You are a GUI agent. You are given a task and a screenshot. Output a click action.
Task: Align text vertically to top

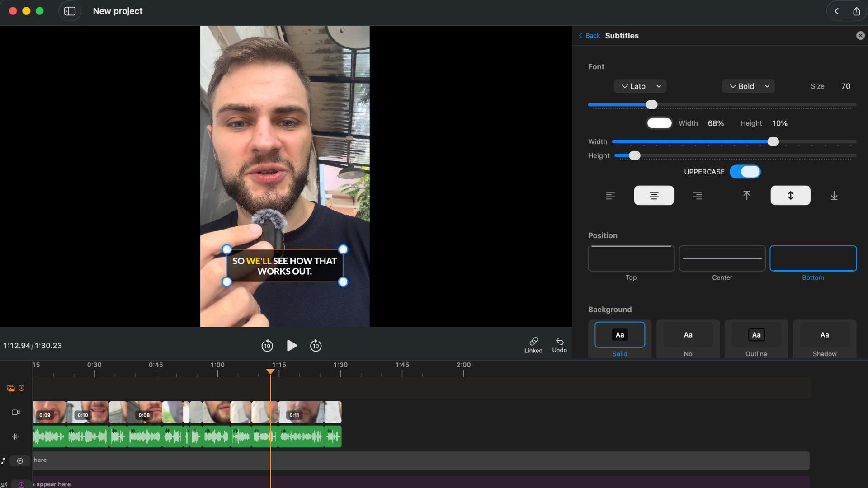pyautogui.click(x=746, y=196)
